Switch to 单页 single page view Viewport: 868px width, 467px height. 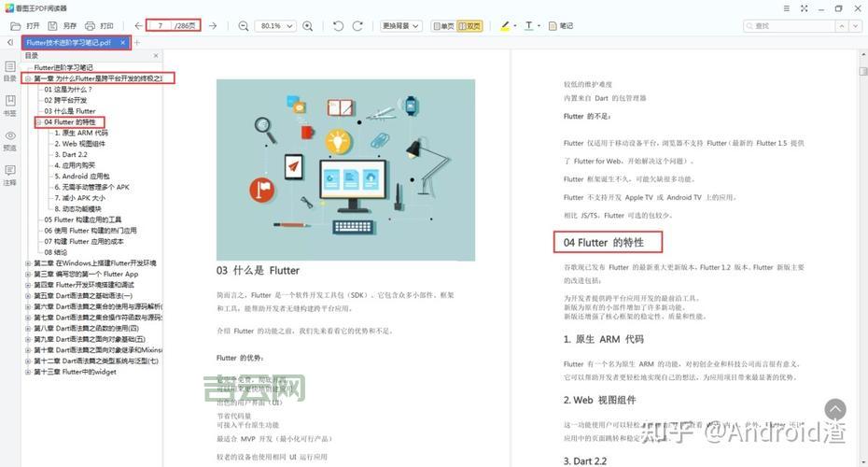point(443,26)
